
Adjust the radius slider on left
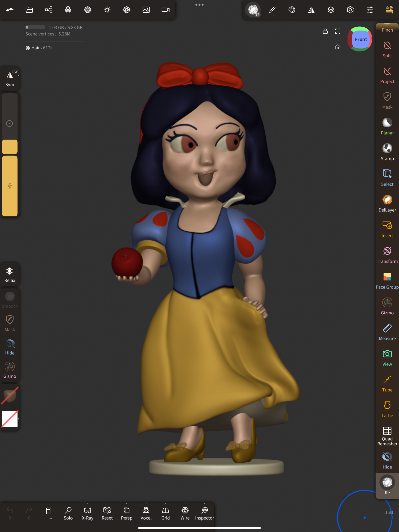pos(10,124)
